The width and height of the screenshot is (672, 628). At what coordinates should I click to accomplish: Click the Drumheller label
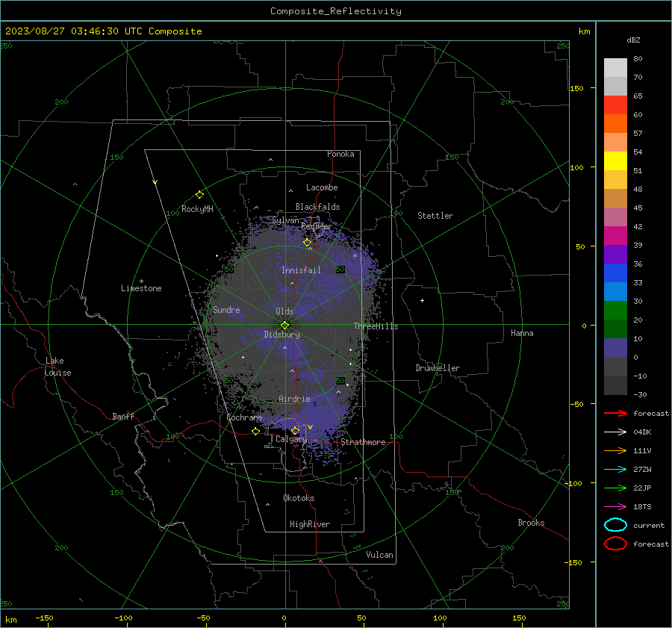tap(438, 368)
